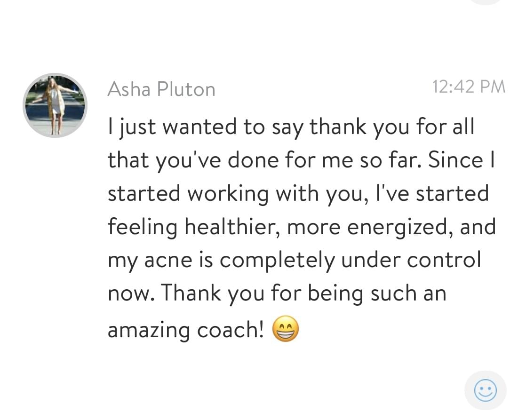Click the 12:42 PM message timestamp

[x=469, y=87]
